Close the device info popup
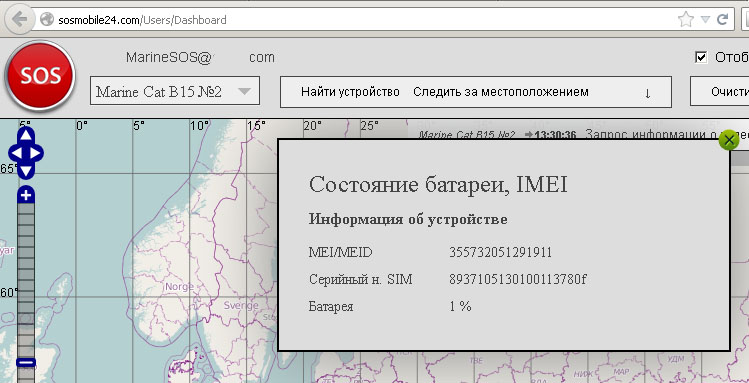 [728, 140]
